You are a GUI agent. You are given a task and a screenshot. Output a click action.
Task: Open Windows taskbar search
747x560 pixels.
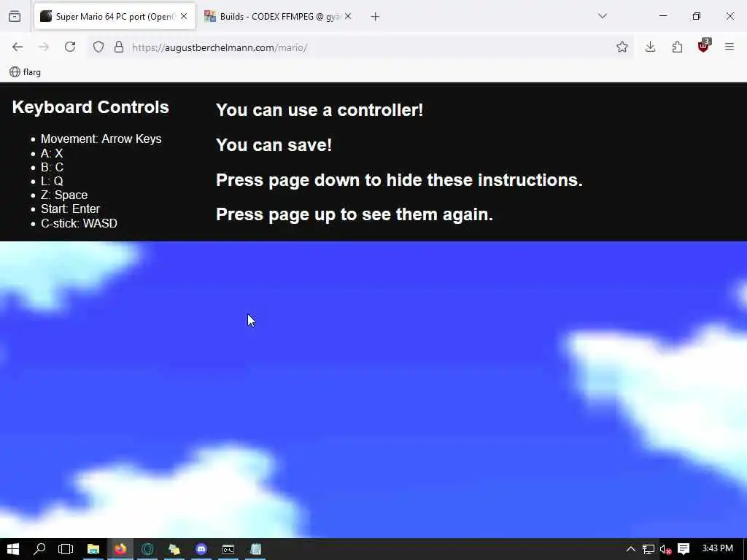point(39,549)
